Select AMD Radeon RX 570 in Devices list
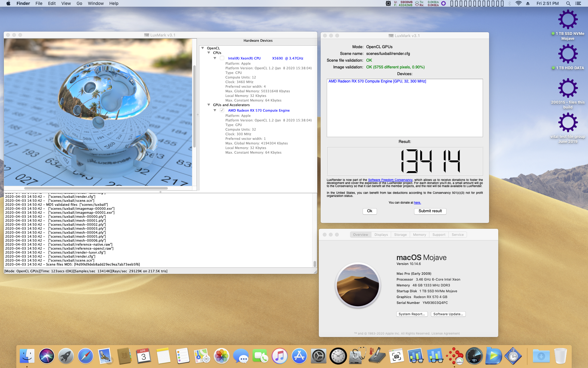588x368 pixels. 377,81
